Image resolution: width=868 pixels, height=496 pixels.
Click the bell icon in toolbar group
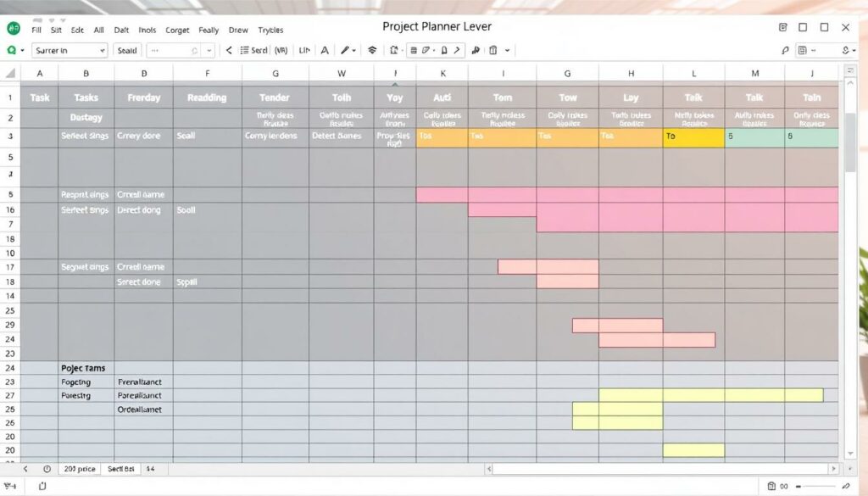click(444, 50)
